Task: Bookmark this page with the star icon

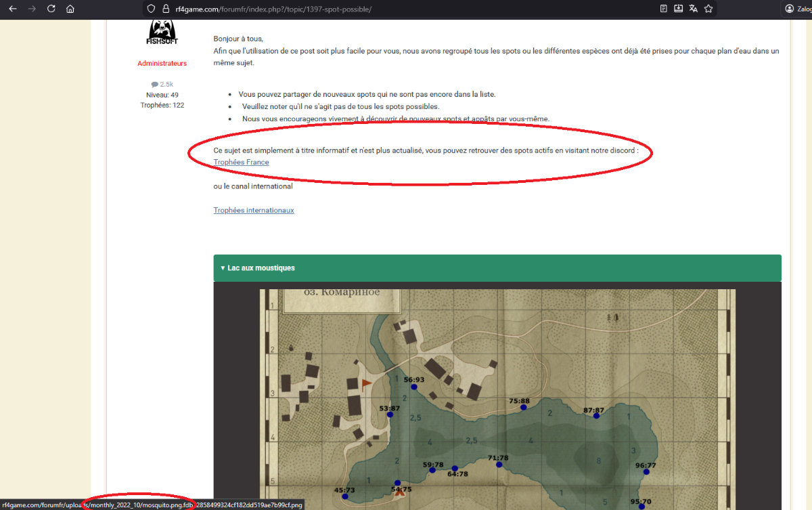Action: 708,9
